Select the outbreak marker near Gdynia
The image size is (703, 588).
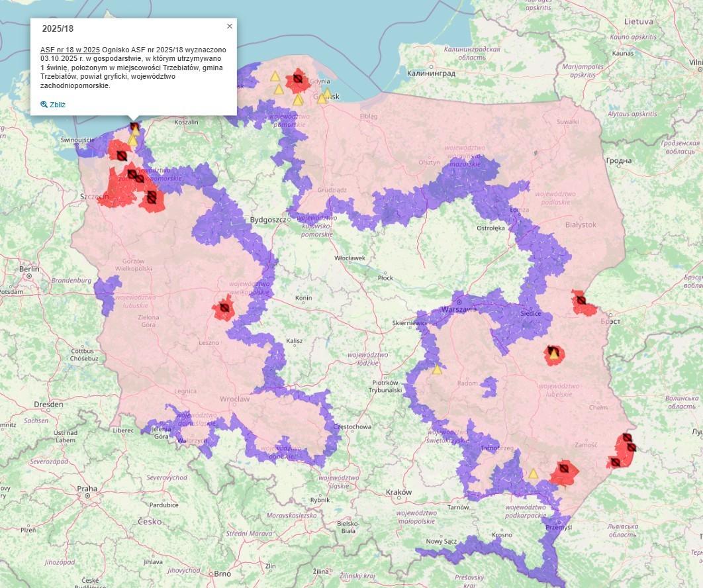coord(299,79)
